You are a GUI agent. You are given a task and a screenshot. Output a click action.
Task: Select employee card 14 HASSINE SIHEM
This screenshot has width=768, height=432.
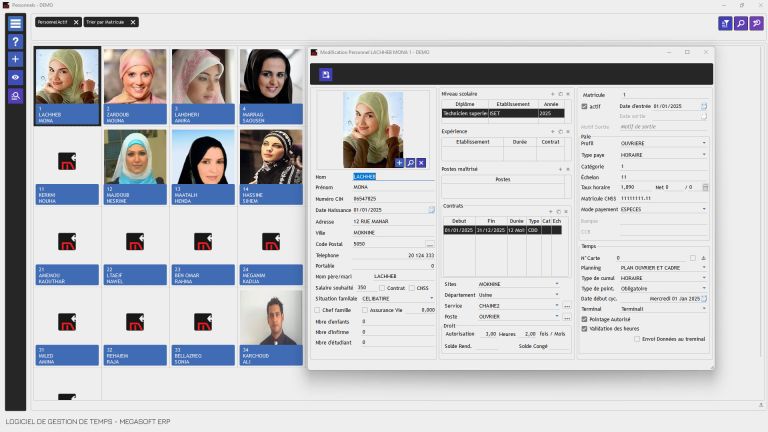coord(271,167)
